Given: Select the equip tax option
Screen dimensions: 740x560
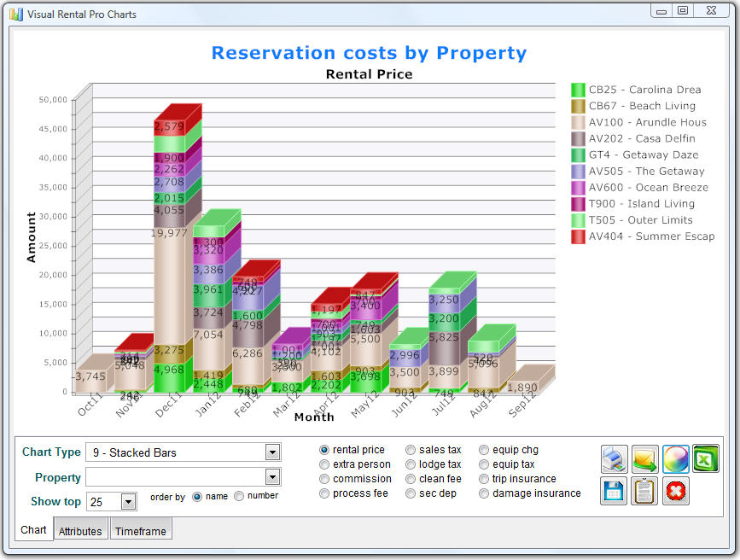Looking at the screenshot, I should (x=484, y=464).
